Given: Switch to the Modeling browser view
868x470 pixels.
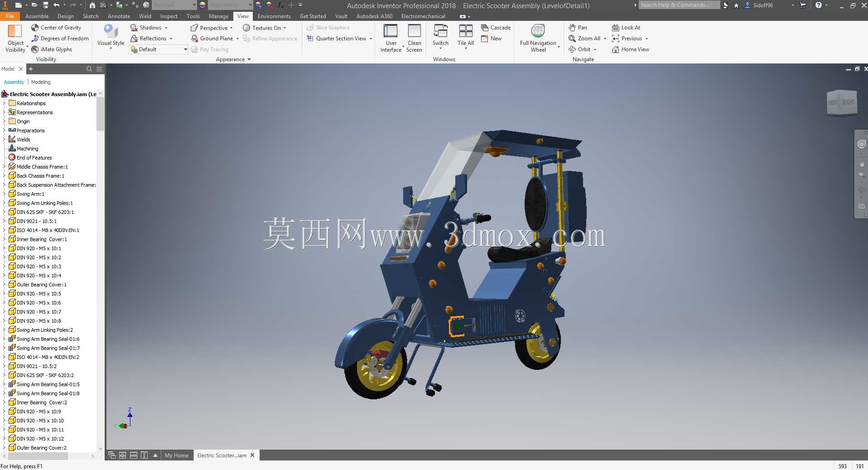Looking at the screenshot, I should [41, 82].
